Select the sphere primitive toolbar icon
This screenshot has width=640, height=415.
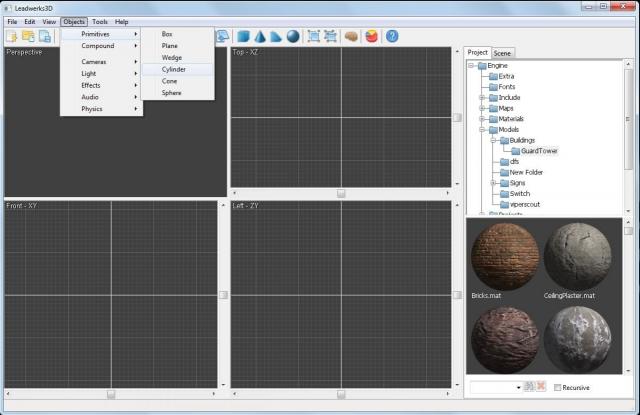293,37
